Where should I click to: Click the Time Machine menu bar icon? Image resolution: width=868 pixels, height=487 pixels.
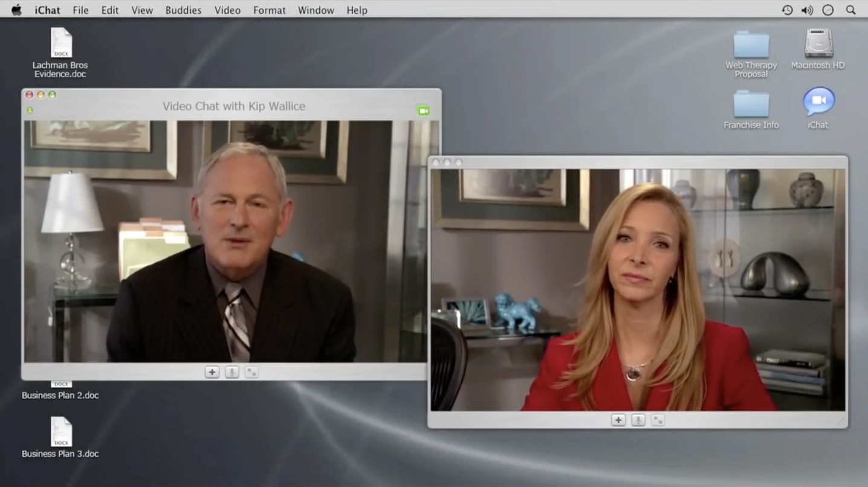pyautogui.click(x=787, y=10)
